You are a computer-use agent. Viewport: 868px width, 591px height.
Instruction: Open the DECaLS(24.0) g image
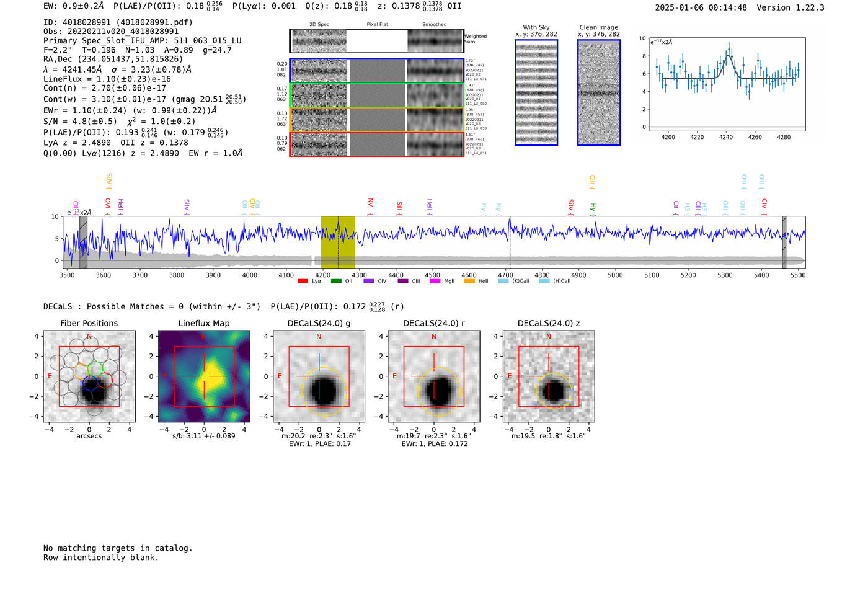(x=319, y=376)
